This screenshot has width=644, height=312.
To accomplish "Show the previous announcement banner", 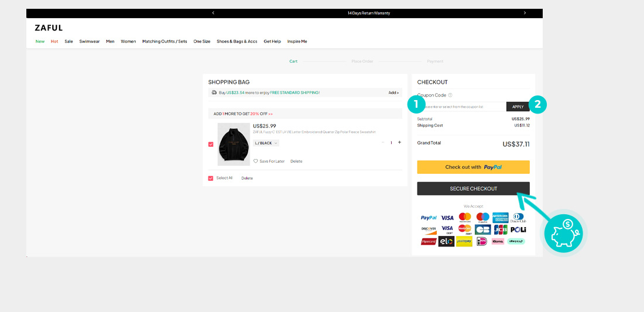I will click(213, 13).
